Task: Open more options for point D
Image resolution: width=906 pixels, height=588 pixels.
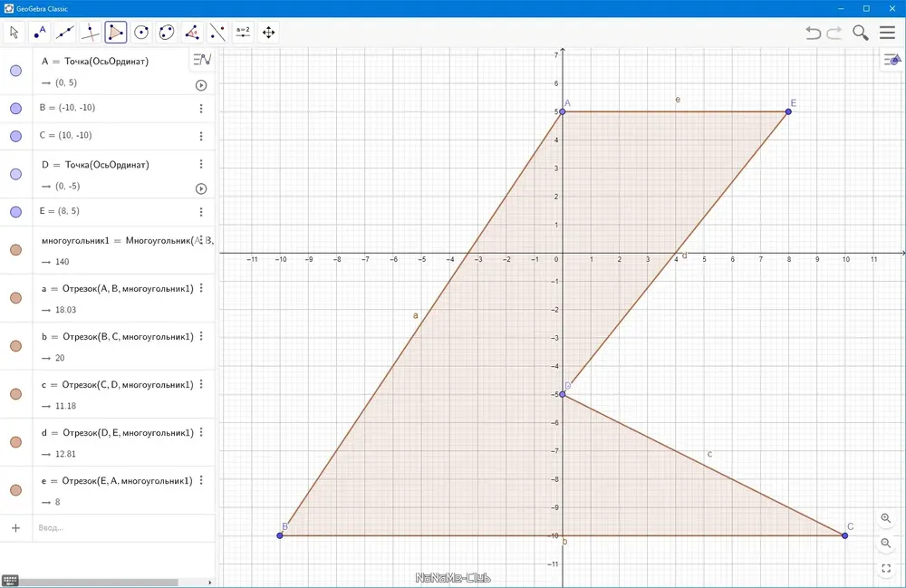Action: pos(201,164)
